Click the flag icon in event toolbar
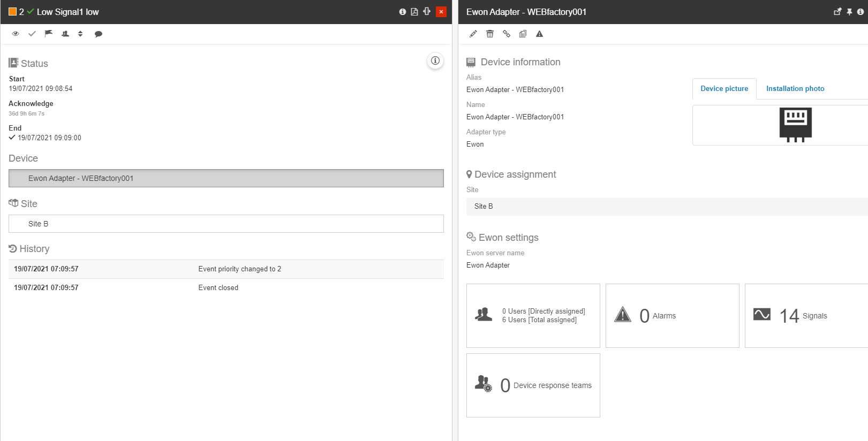868x441 pixels. click(48, 34)
